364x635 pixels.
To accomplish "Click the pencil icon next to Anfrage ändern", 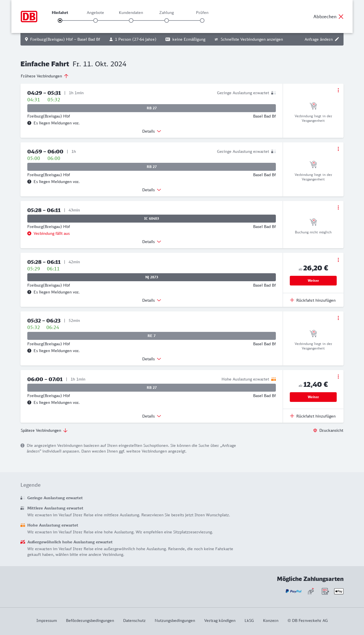I will (337, 39).
